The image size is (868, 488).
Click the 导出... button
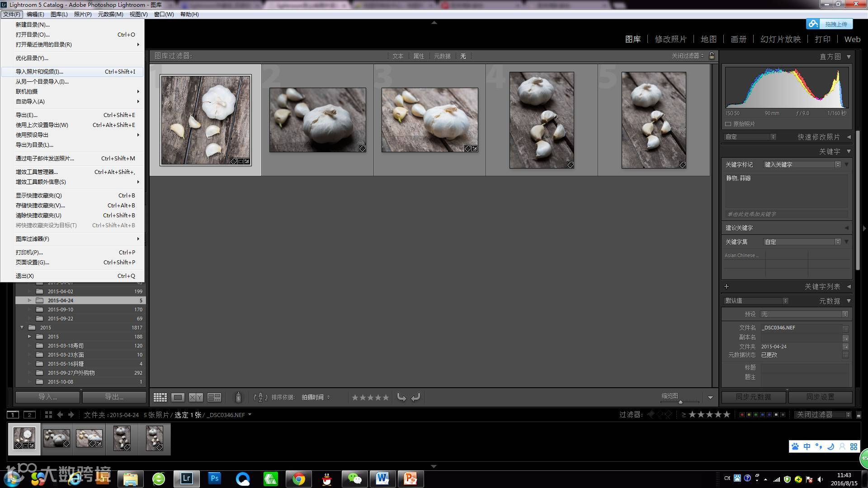click(x=114, y=397)
